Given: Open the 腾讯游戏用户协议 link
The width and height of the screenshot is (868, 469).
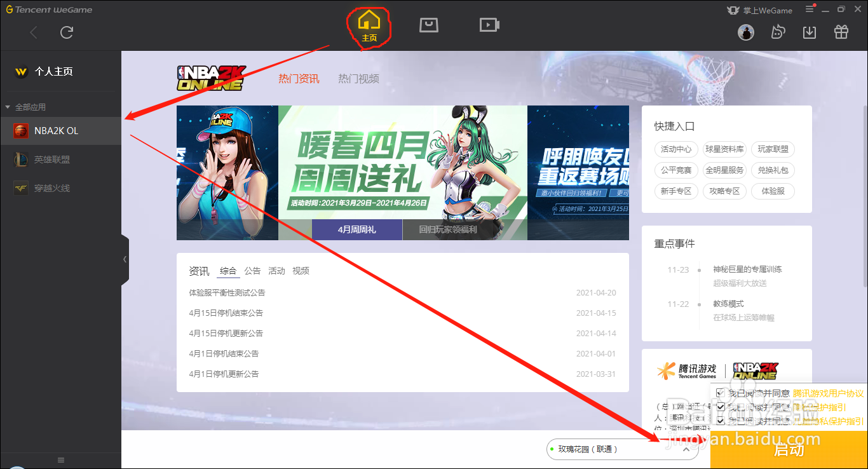Looking at the screenshot, I should [x=828, y=394].
